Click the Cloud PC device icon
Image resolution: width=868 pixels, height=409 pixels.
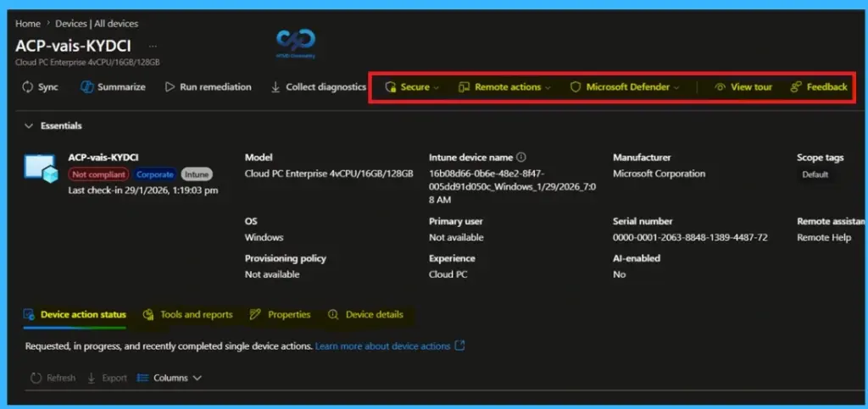[x=41, y=169]
